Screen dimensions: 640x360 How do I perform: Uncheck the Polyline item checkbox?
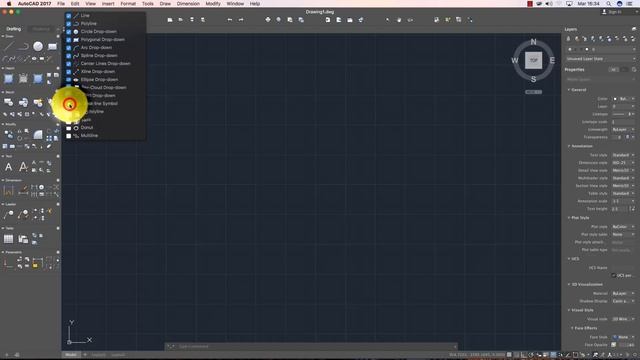click(69, 24)
